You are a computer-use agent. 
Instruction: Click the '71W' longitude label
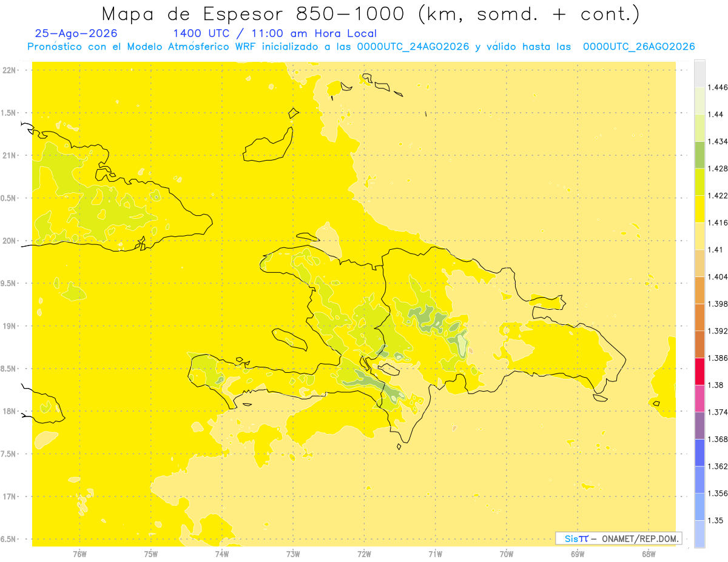pos(435,554)
